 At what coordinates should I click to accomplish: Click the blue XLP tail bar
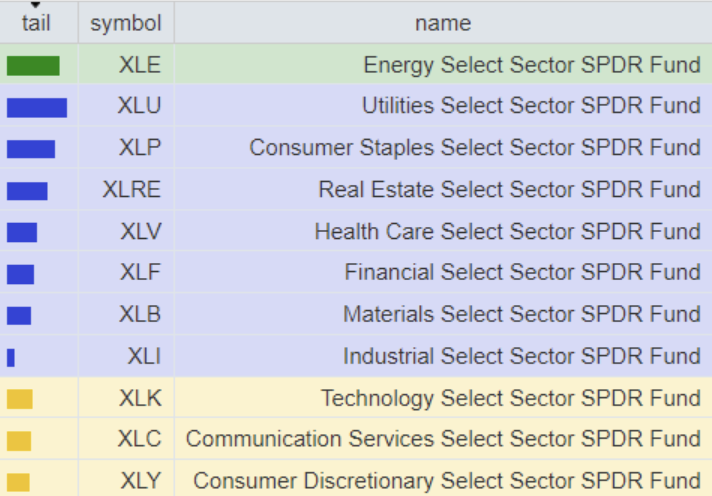(x=31, y=149)
